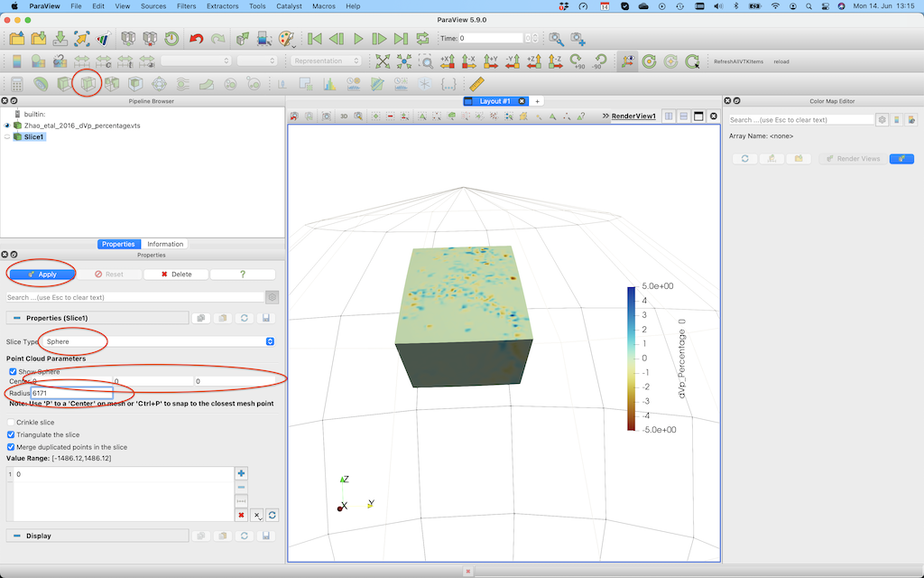Open the Slice Type dropdown
Image resolution: width=924 pixels, height=578 pixels.
[x=160, y=341]
